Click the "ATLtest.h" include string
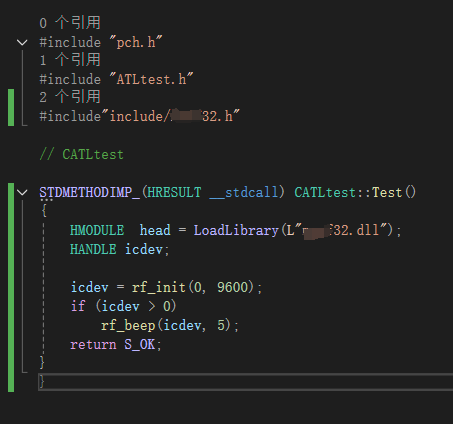Screen dimensions: 453x424 tap(151, 79)
